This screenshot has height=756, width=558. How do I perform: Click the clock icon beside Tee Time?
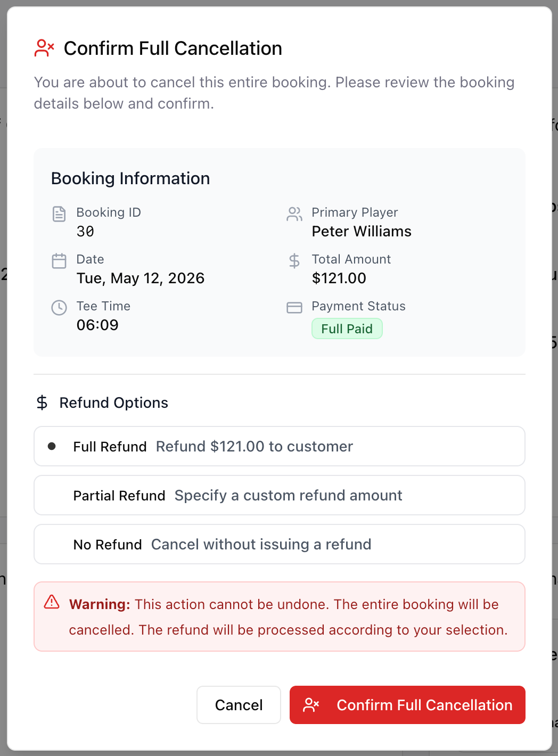(59, 308)
